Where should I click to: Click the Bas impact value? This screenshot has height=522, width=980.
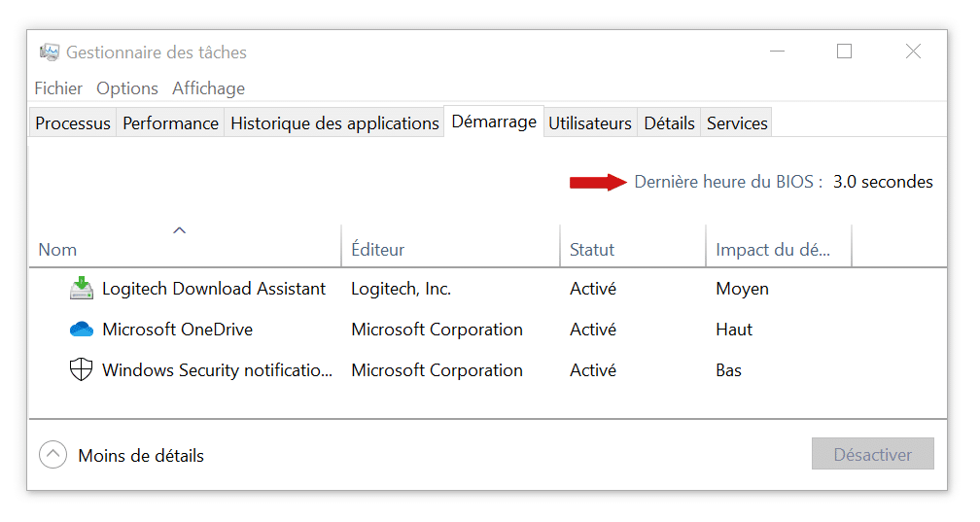(x=729, y=370)
